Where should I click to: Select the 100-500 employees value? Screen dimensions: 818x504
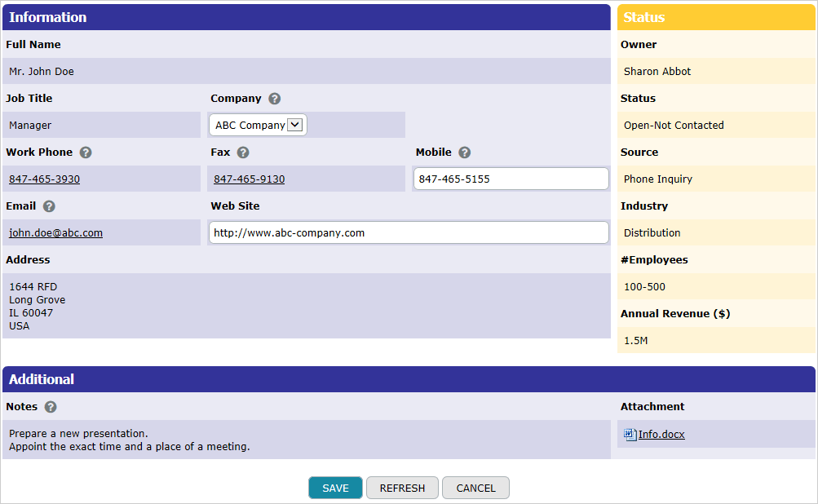[645, 286]
